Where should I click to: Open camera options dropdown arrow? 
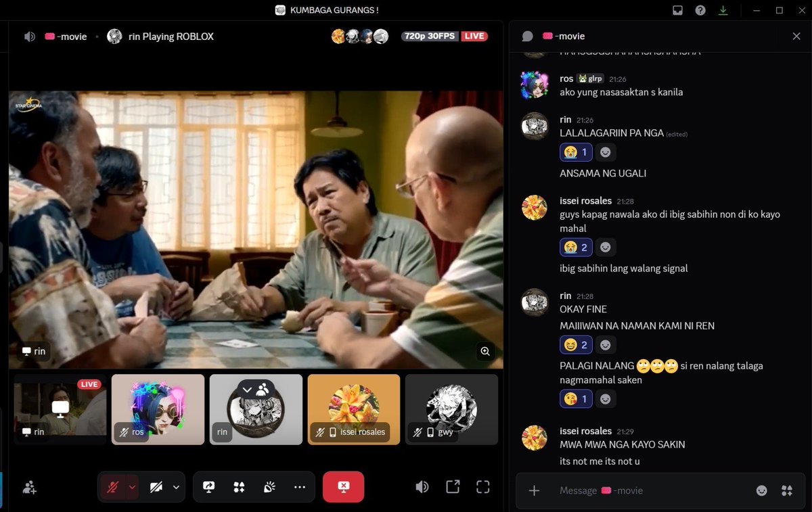coord(177,487)
